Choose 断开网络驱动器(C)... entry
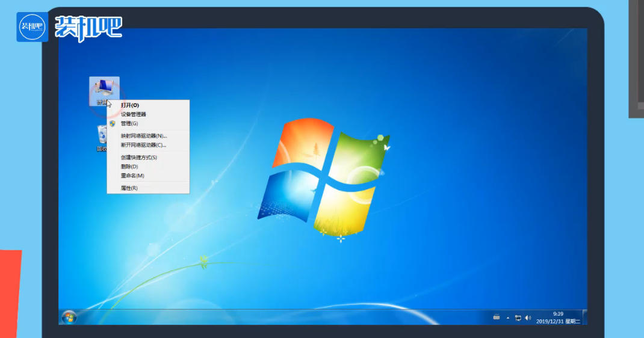The height and width of the screenshot is (338, 644). 148,145
